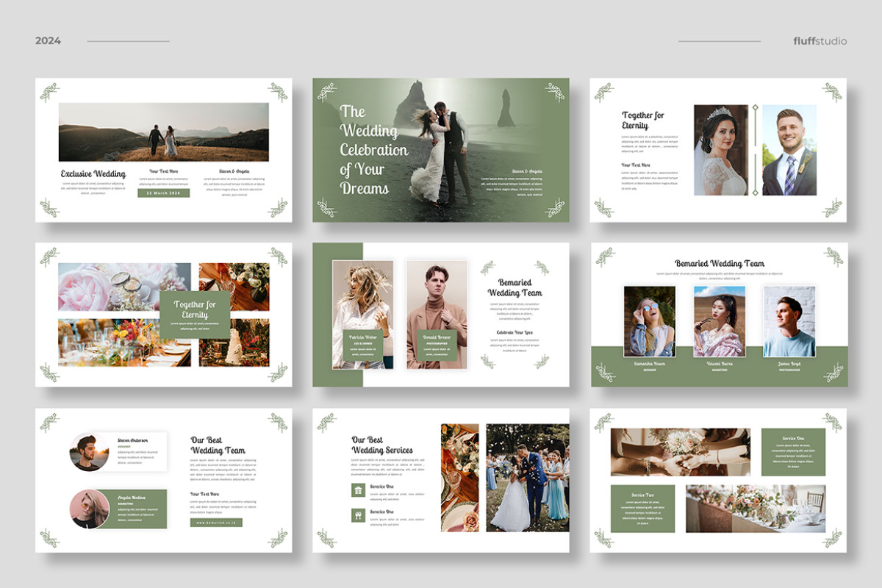Open the Wedding Celebration of Your Dreams slide
Image resolution: width=882 pixels, height=588 pixels.
pyautogui.click(x=441, y=150)
